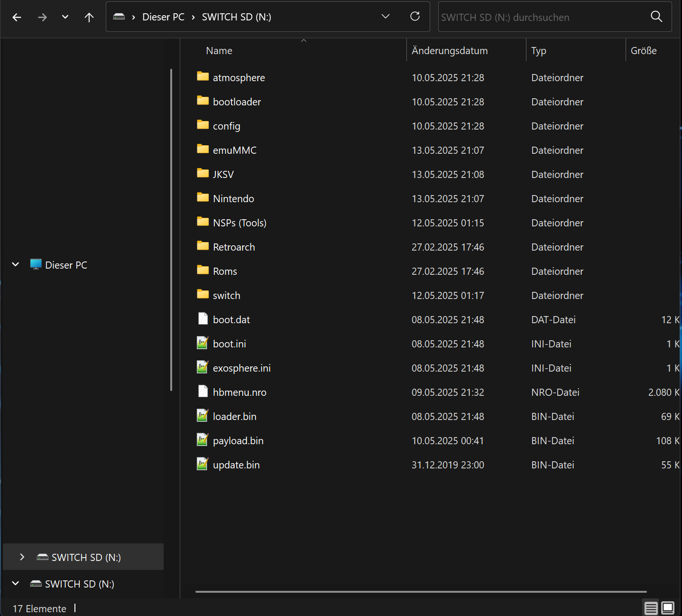This screenshot has width=682, height=616.
Task: Select 'Dieser PC' in navigation pane
Action: click(x=66, y=265)
